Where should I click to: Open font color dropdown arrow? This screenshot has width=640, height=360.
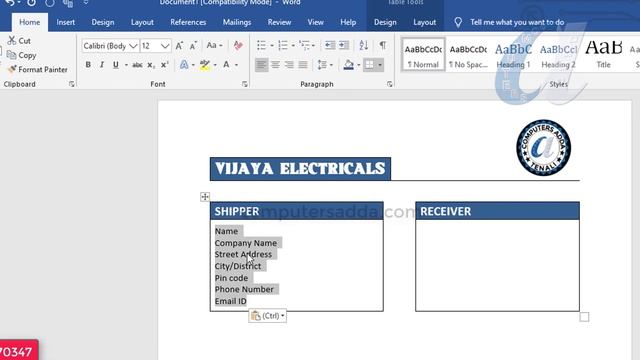236,65
